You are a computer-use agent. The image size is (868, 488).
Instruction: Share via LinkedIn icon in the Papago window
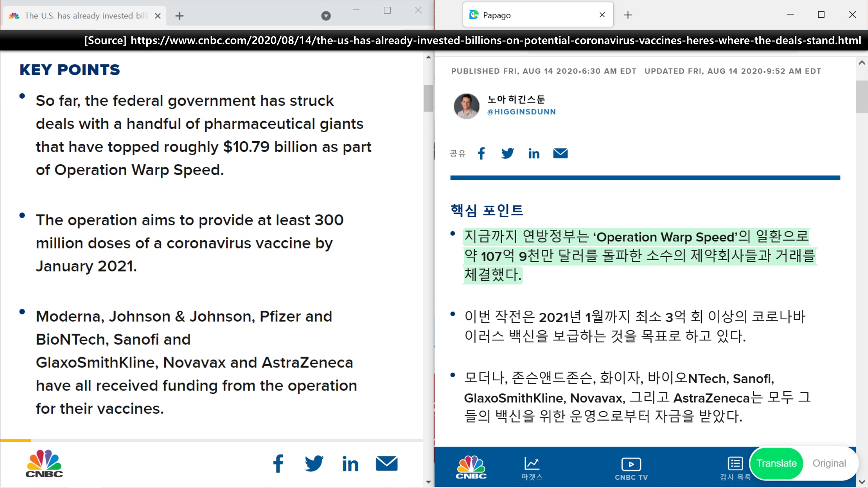click(x=534, y=154)
